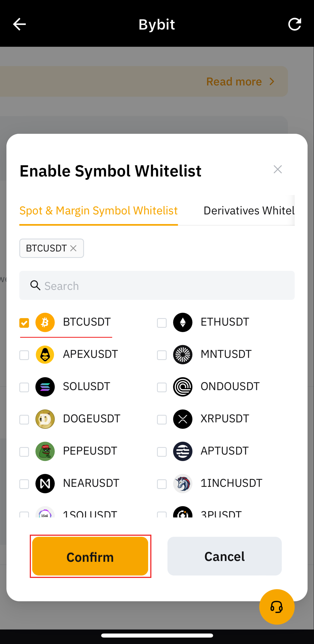Uncheck the BTCUSDT checkbox
The image size is (314, 644).
coord(24,323)
